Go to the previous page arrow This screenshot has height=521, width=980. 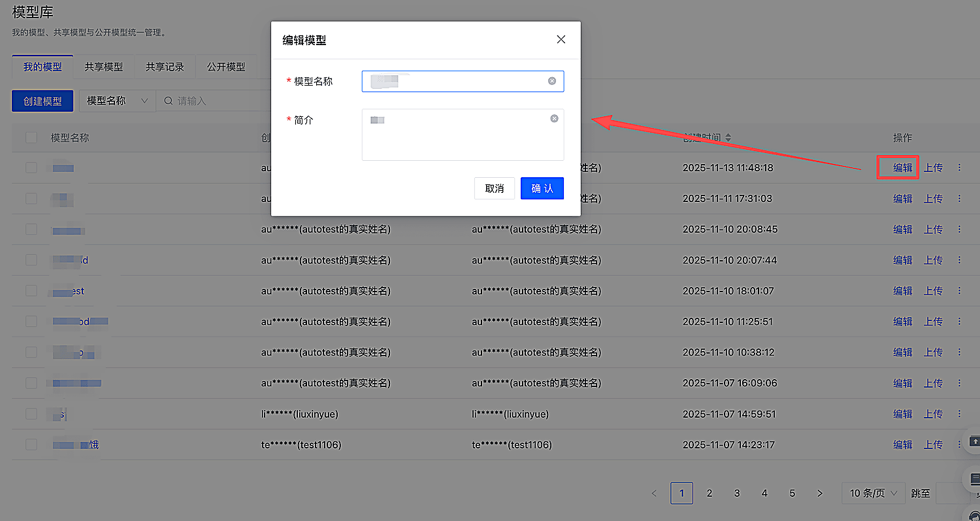pyautogui.click(x=654, y=493)
